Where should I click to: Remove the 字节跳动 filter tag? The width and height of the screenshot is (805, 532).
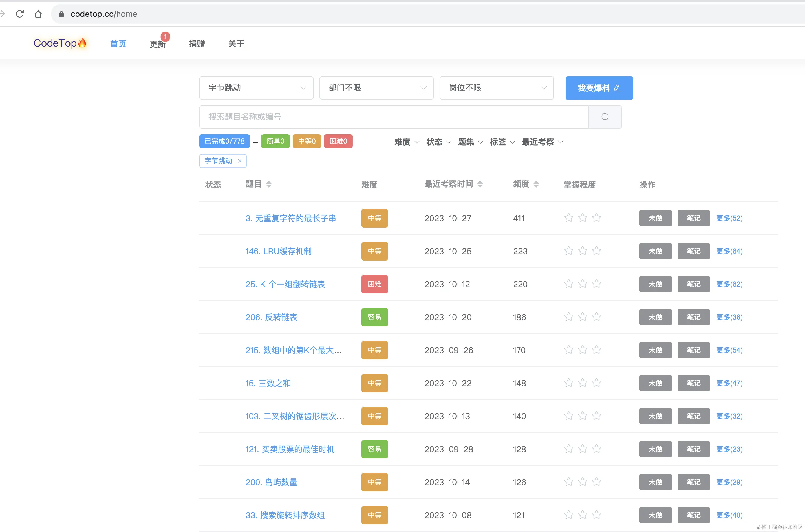click(239, 161)
